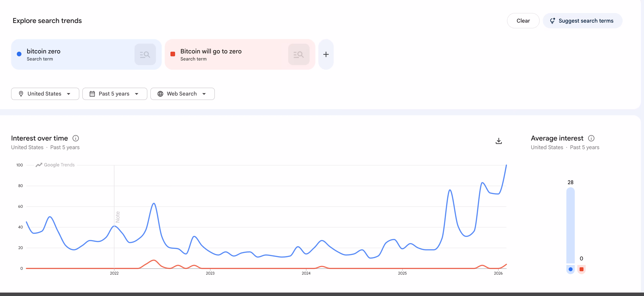Edit the Bitcoin will go to zero term
The height and width of the screenshot is (296, 644).
click(x=211, y=51)
